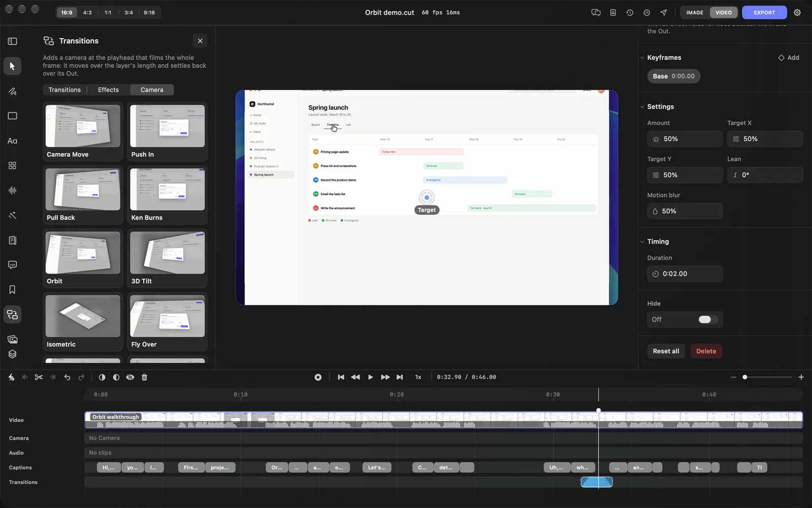812x508 pixels.
Task: Select the 16:9 aspect ratio
Action: point(66,13)
